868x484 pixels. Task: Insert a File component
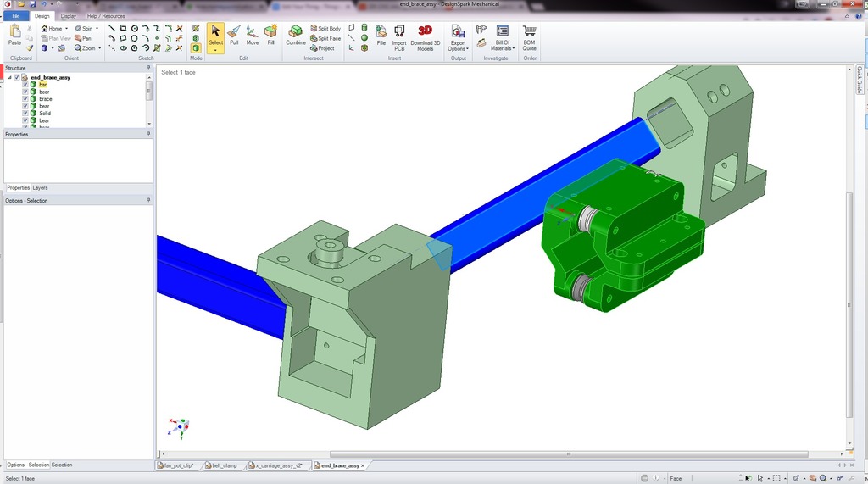click(381, 35)
